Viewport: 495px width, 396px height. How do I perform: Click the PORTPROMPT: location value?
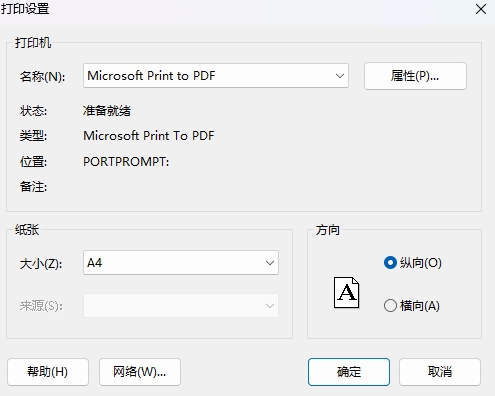(126, 162)
